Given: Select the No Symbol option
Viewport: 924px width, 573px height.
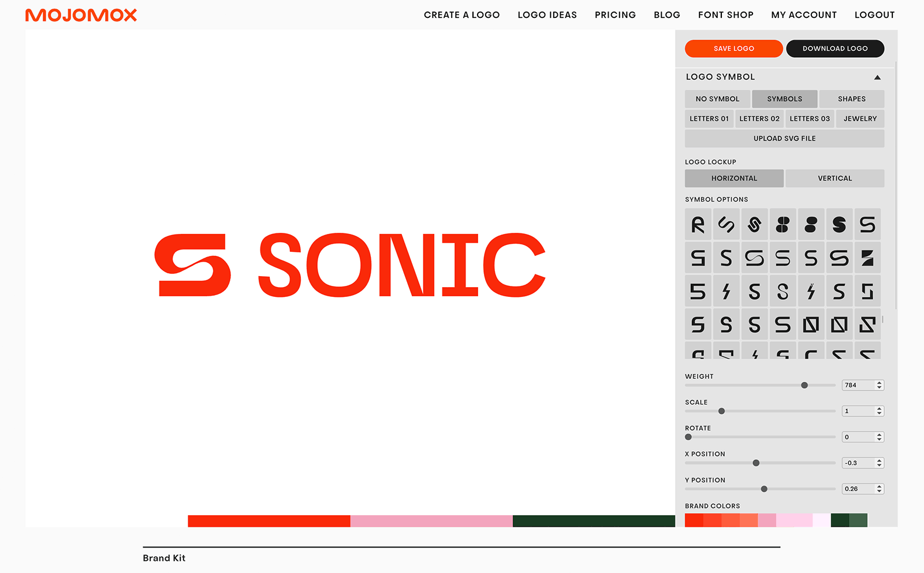Looking at the screenshot, I should pos(717,99).
